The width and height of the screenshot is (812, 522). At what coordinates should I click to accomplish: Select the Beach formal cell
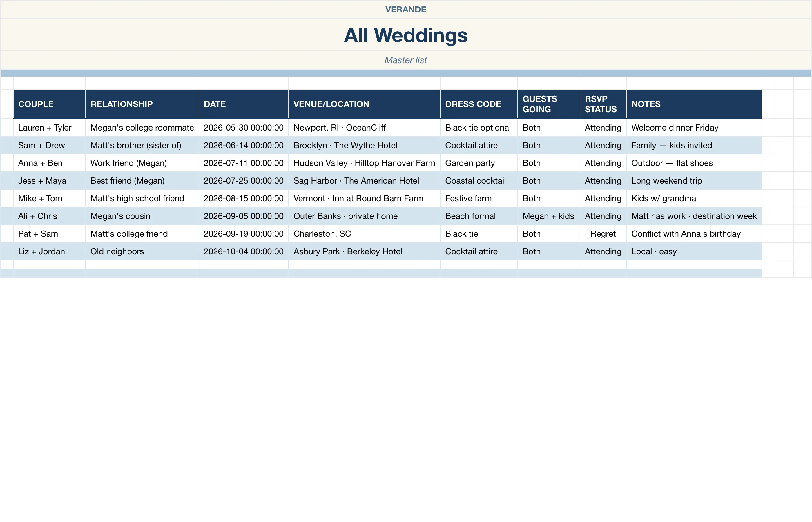(x=479, y=216)
